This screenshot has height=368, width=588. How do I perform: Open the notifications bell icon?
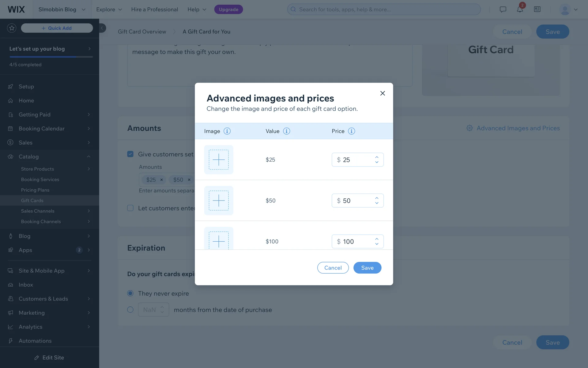(520, 10)
